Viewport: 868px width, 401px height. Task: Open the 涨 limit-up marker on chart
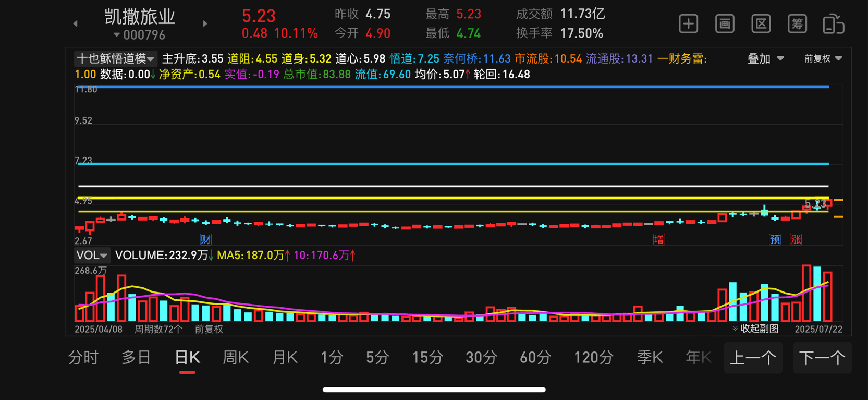coord(796,239)
